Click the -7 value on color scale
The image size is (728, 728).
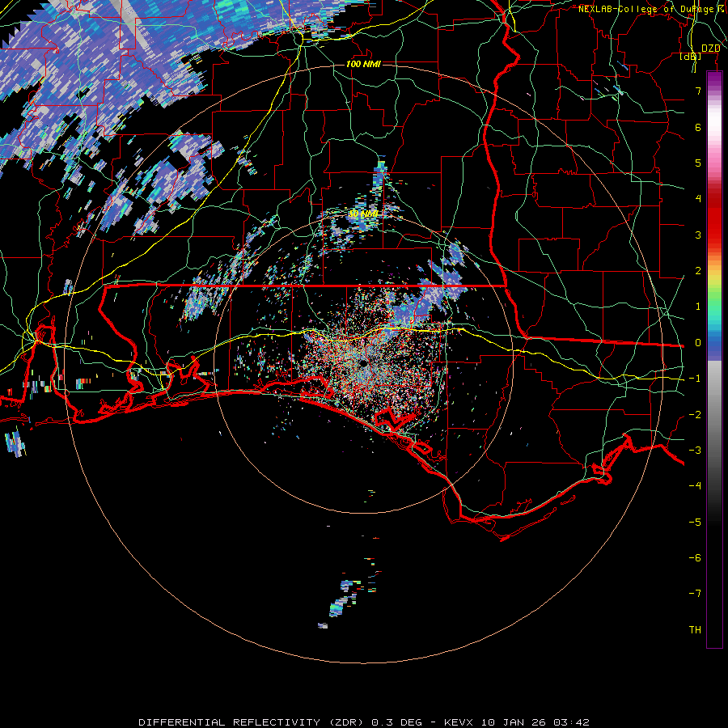[x=695, y=594]
